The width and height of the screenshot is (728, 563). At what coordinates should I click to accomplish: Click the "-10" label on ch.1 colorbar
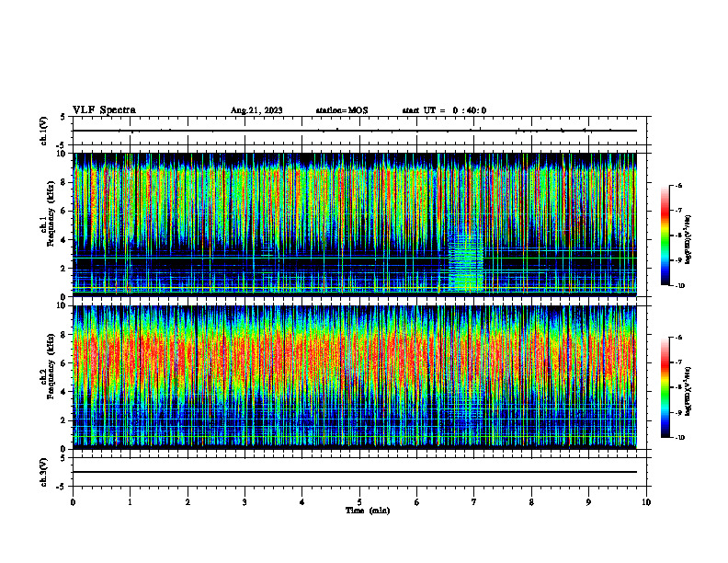pos(680,286)
